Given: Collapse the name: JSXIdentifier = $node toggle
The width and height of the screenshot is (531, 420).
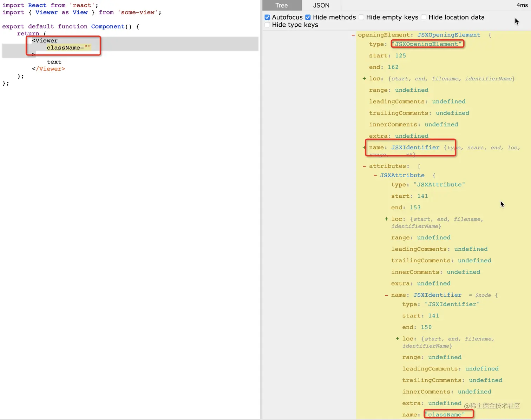Looking at the screenshot, I should [386, 295].
